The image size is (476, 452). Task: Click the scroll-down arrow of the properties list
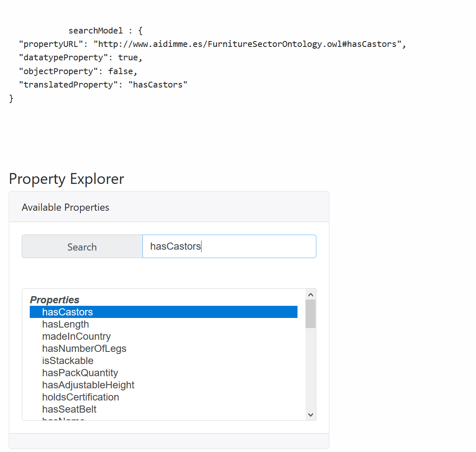coord(310,414)
